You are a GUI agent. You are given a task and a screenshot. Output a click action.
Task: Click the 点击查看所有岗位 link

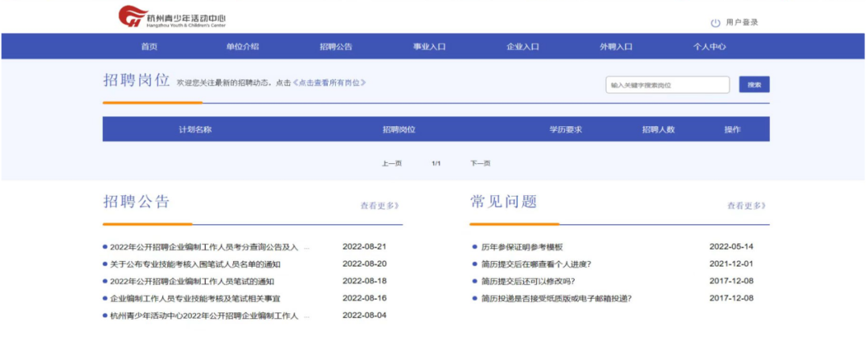tap(330, 83)
